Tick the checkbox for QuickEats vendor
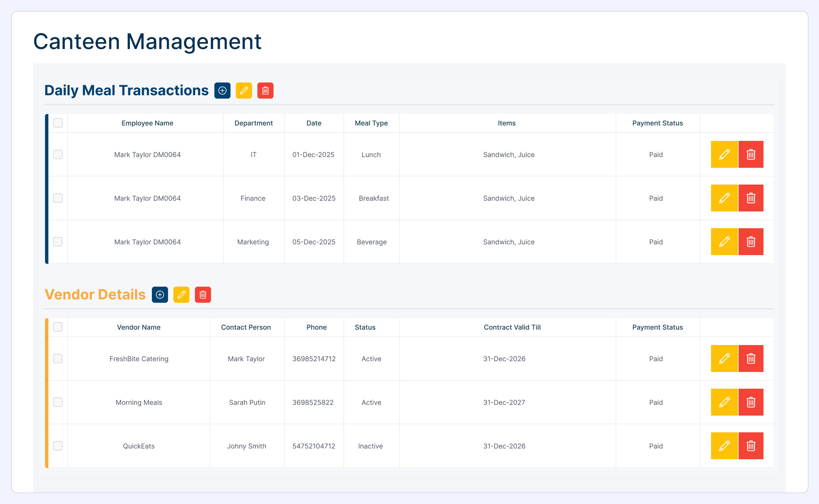This screenshot has height=504, width=819. 58,446
